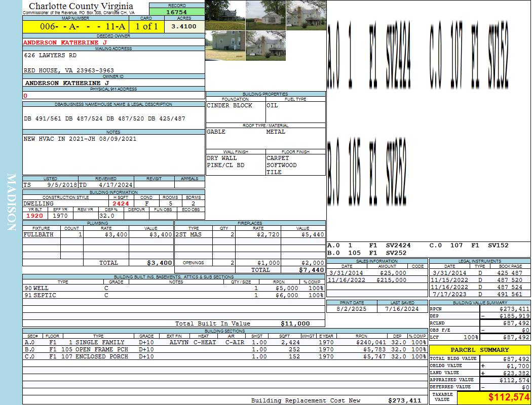This screenshot has height=405, width=532.
Task: Click the red H SQFT value 2424
Action: coord(121,204)
